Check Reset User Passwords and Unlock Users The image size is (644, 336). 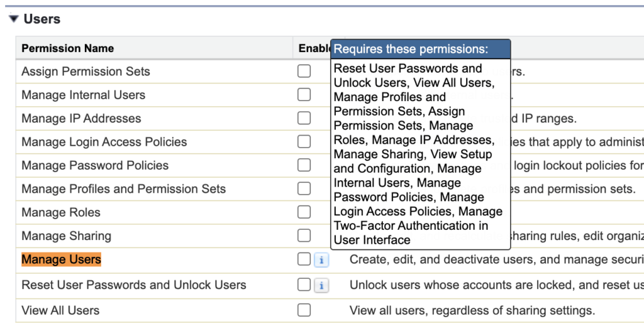304,285
